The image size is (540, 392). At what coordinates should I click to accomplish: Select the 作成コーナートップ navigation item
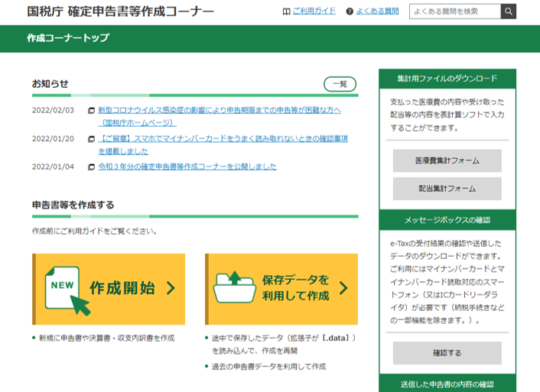point(67,38)
